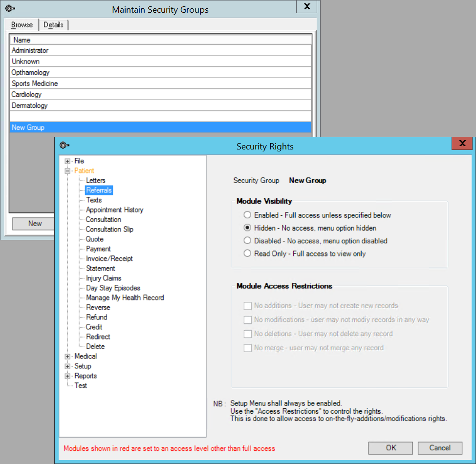Select Disabled - No access radio option

tap(247, 240)
